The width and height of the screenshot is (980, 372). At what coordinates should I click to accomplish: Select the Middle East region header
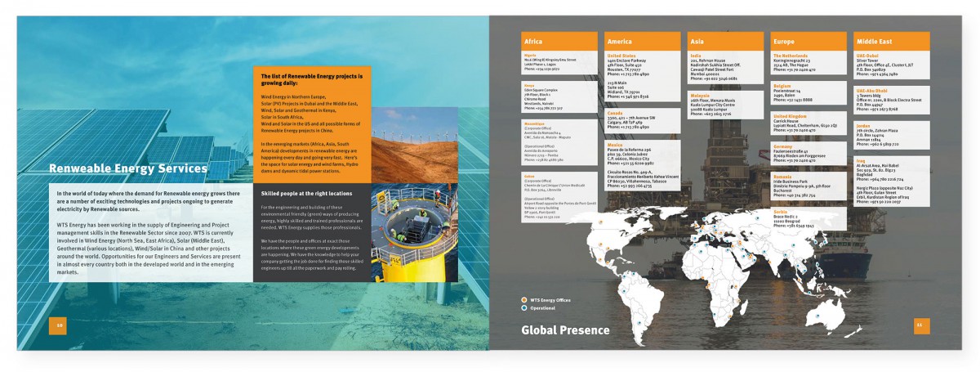(x=891, y=41)
